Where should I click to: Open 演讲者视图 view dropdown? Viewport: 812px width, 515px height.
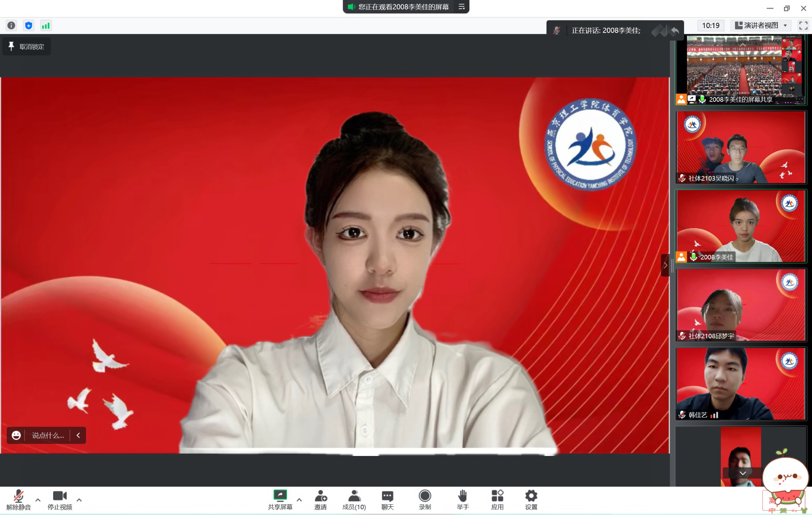tap(761, 26)
